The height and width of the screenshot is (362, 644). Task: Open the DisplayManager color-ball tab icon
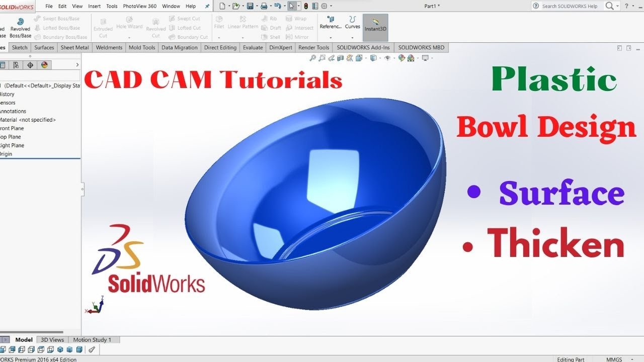(44, 65)
